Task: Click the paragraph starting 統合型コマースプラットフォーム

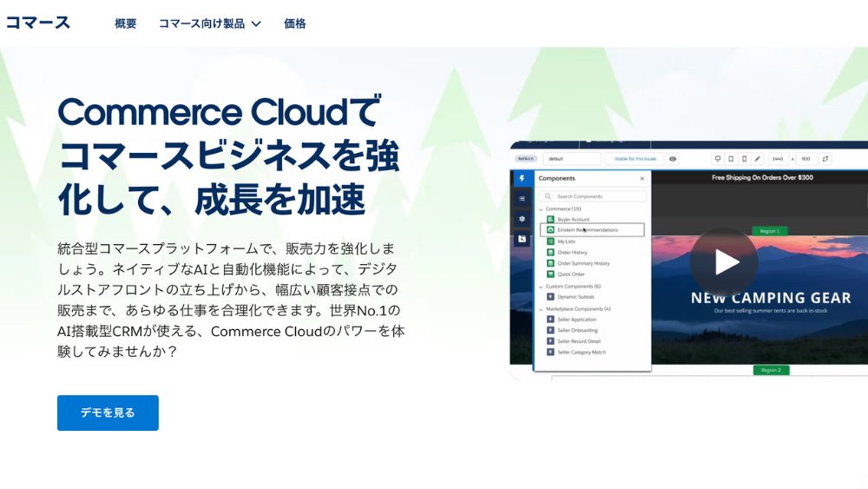Action: click(x=231, y=300)
